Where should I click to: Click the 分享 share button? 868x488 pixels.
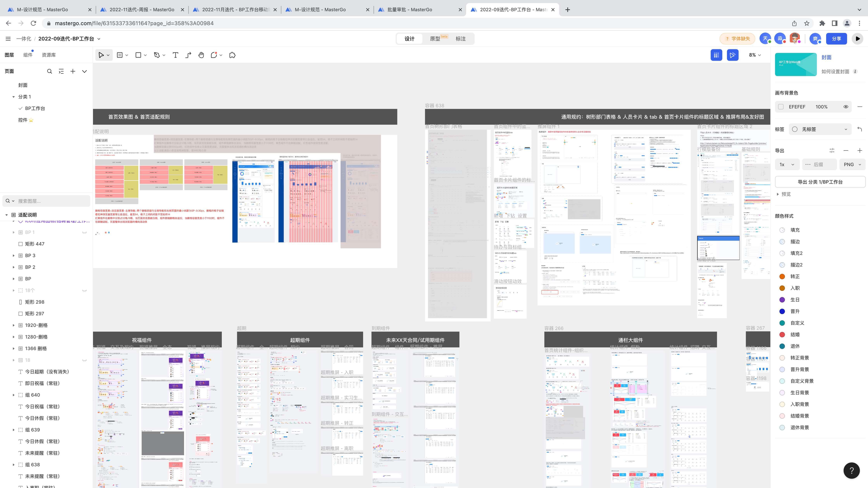[x=836, y=39]
